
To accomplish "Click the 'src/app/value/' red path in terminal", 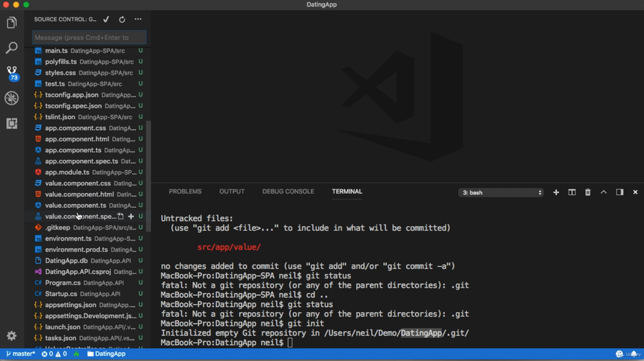I will point(229,247).
